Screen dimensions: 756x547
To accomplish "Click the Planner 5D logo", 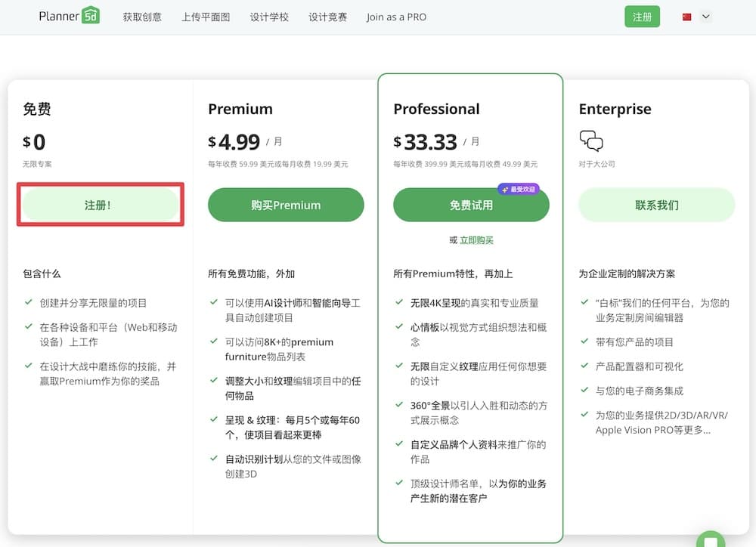I will [x=69, y=16].
